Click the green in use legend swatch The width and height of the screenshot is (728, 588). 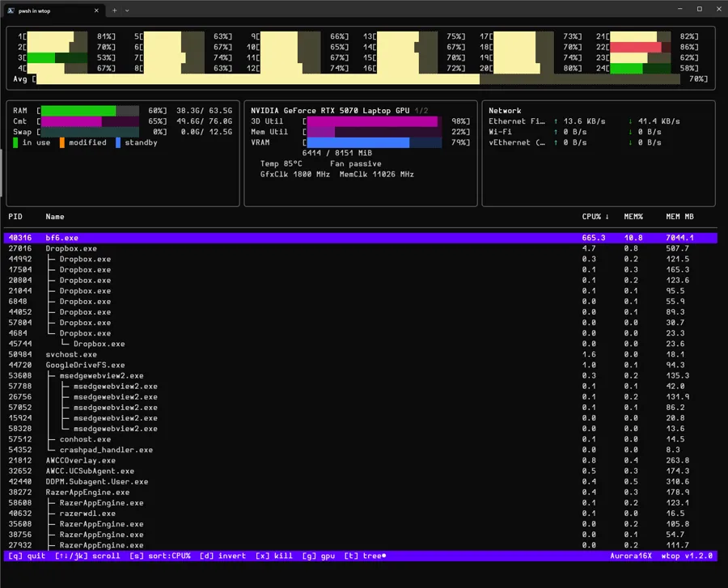click(x=15, y=142)
